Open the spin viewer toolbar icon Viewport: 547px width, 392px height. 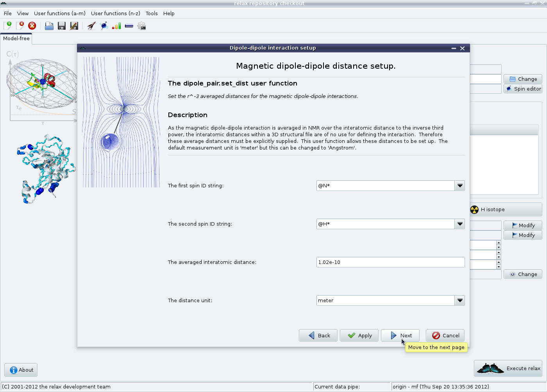tap(104, 26)
